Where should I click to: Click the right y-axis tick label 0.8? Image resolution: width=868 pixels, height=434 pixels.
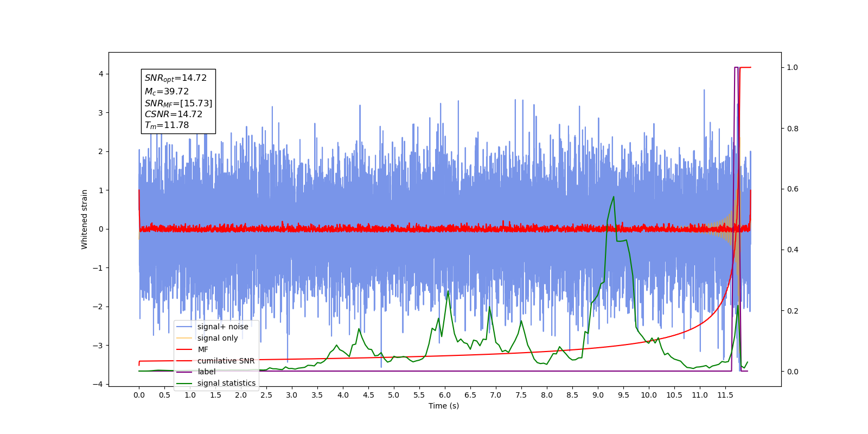pos(793,129)
